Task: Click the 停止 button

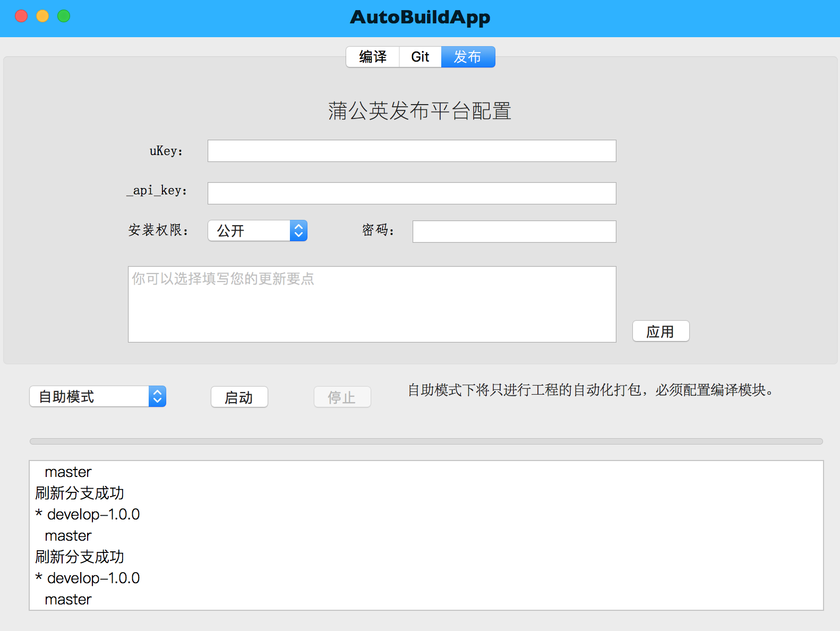Action: pyautogui.click(x=342, y=397)
